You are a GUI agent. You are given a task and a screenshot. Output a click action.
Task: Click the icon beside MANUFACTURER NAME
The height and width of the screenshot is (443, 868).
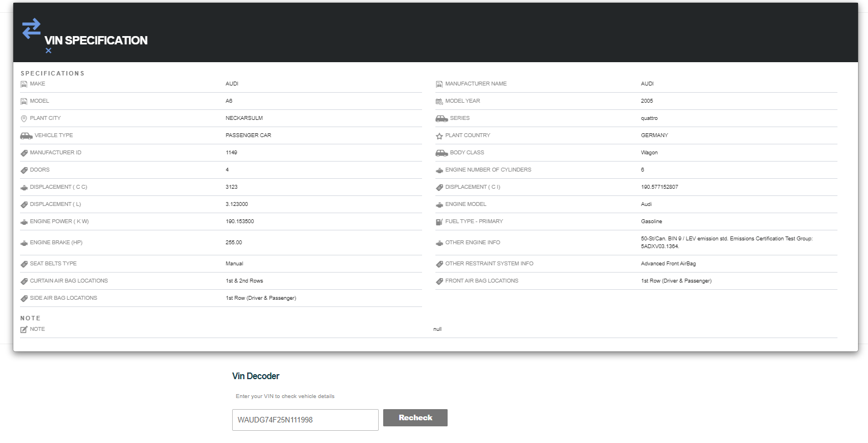(439, 84)
